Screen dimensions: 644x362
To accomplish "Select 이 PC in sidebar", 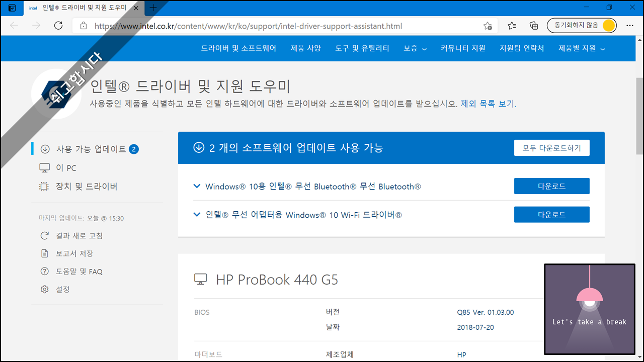I will (x=66, y=168).
